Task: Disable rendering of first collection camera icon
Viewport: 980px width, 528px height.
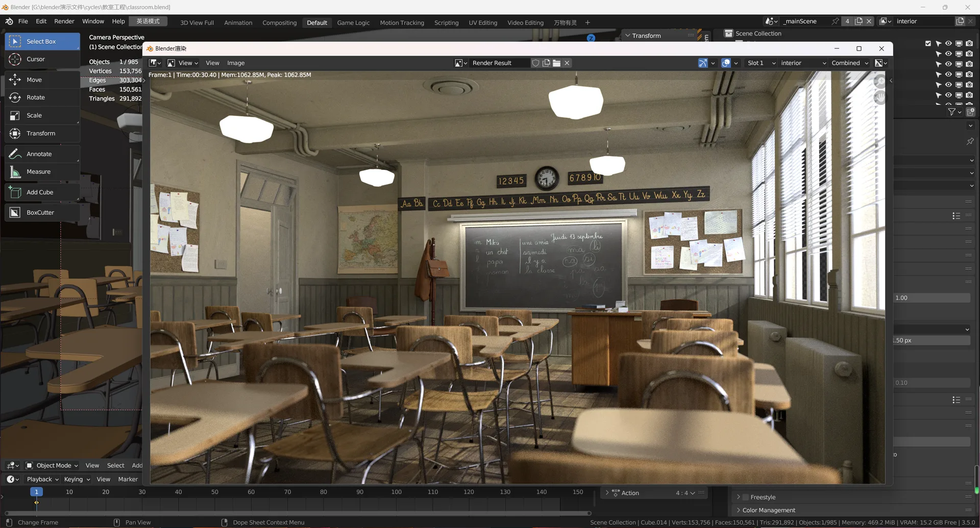Action: pyautogui.click(x=969, y=43)
